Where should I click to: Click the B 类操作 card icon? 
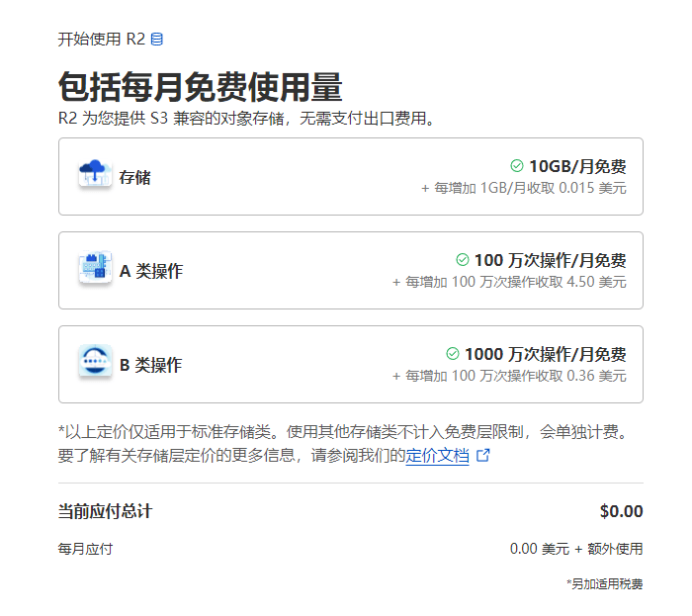[x=95, y=363]
